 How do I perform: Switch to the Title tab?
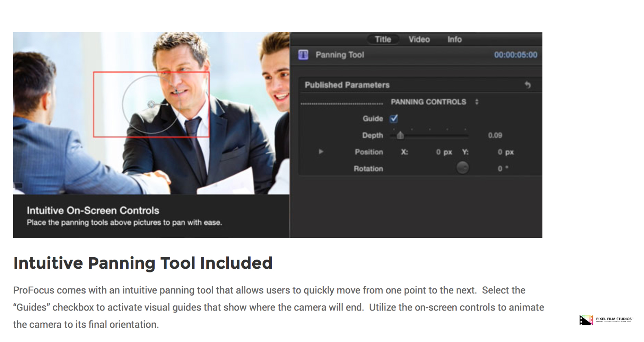383,39
